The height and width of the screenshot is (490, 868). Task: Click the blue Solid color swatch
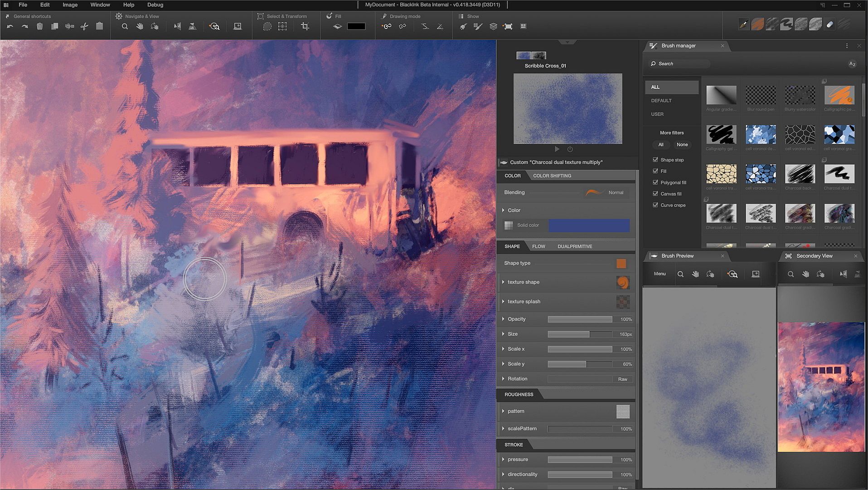tap(589, 225)
